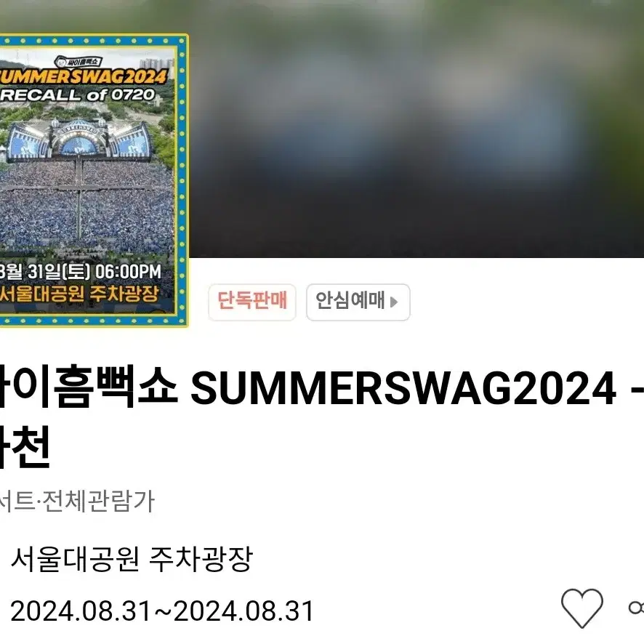644x644 pixels.
Task: Open the 안심예매 safe booking button
Action: [358, 302]
